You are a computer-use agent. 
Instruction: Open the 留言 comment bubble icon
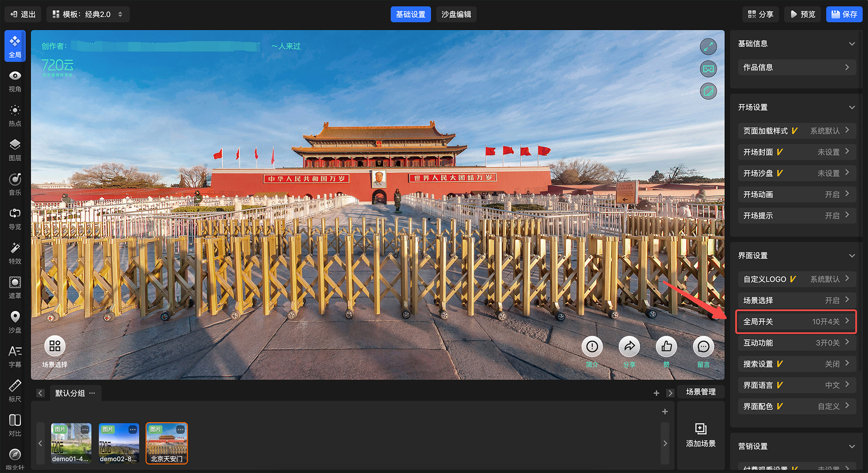(703, 346)
